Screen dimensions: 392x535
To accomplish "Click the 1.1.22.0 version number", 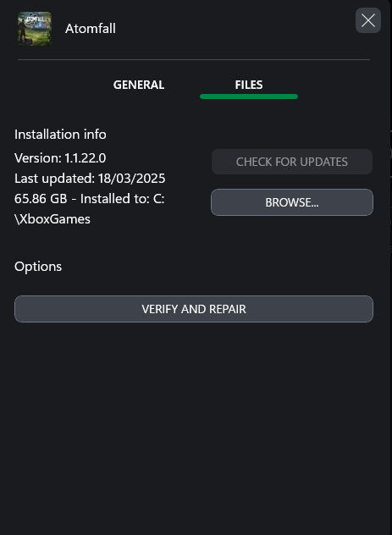I will click(x=86, y=158).
